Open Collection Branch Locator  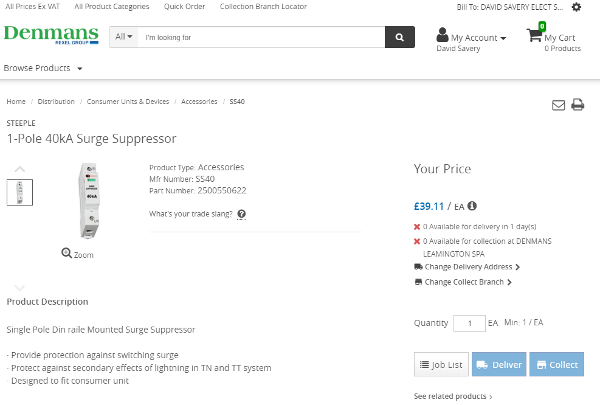point(263,7)
